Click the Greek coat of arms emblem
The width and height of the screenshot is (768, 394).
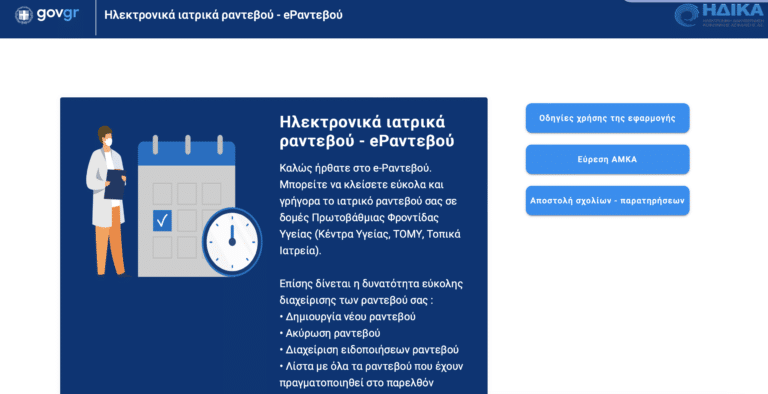tap(24, 15)
